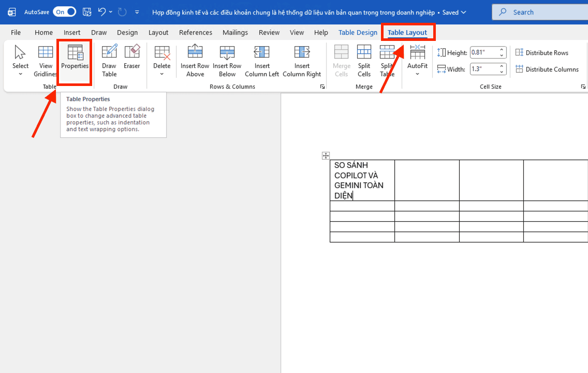Image resolution: width=588 pixels, height=373 pixels.
Task: Open Cell Size dialog launcher
Action: click(583, 87)
